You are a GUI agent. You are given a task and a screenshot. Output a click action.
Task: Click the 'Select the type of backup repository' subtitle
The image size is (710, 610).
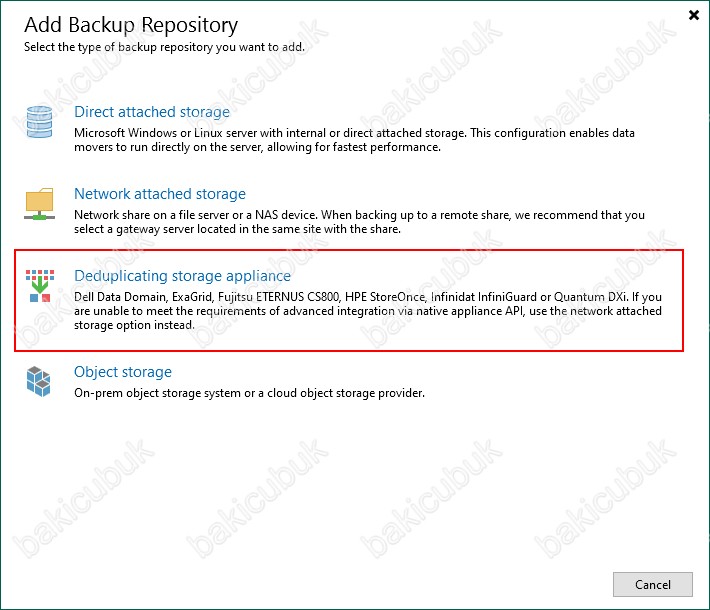(x=164, y=47)
